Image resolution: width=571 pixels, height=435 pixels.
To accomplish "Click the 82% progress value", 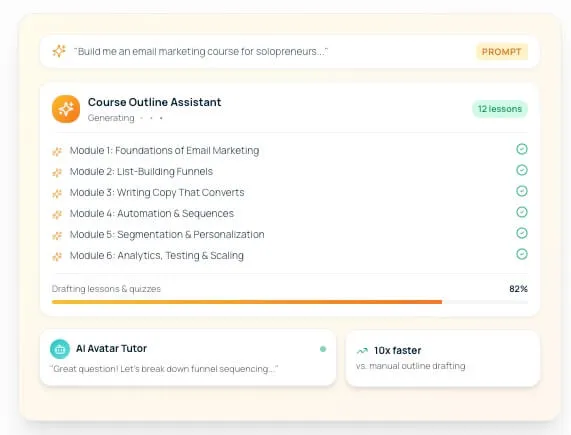I will [x=519, y=289].
